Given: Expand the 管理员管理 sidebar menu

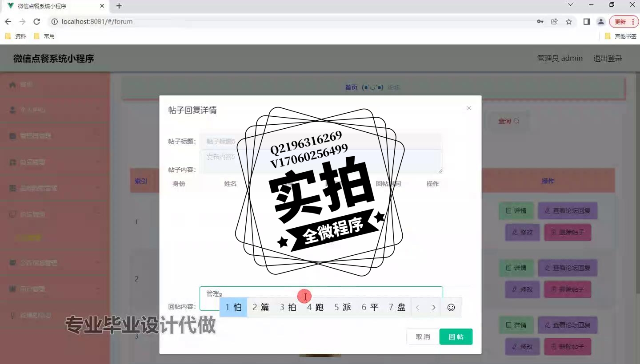Looking at the screenshot, I should click(x=55, y=136).
